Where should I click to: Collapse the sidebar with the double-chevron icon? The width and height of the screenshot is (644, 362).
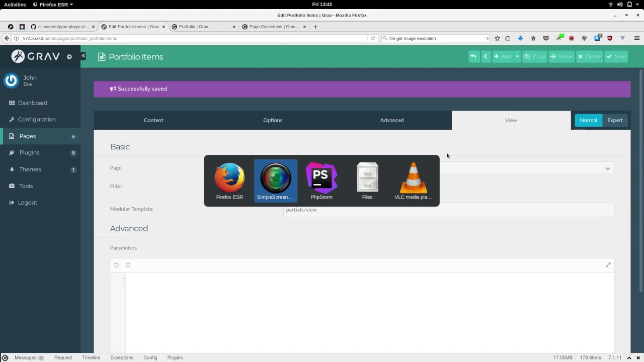pos(84,56)
